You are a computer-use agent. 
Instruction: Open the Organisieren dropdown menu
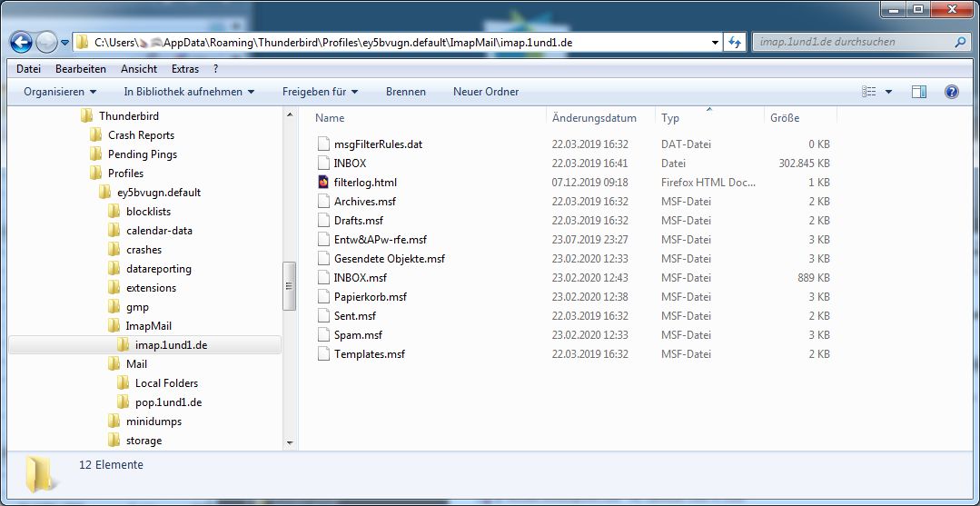(60, 92)
